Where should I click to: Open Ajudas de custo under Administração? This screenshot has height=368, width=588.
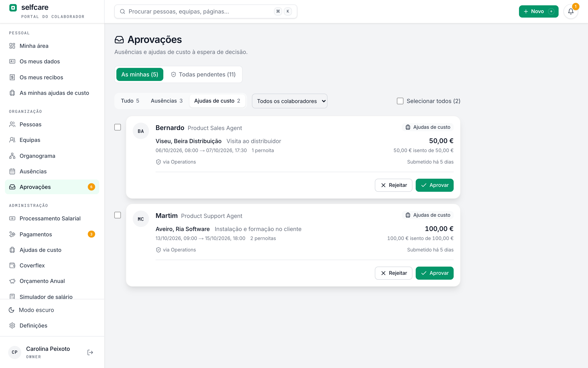52,250
